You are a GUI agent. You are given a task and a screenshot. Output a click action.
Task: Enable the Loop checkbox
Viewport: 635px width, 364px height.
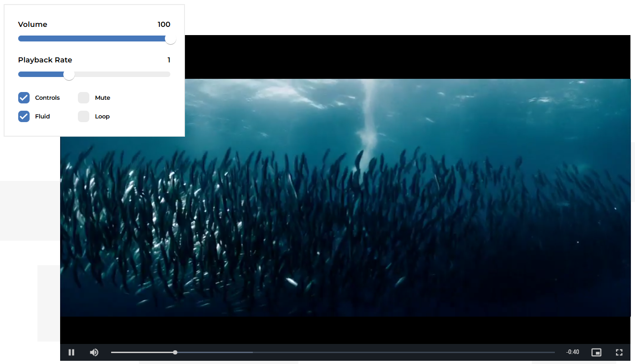coord(83,116)
